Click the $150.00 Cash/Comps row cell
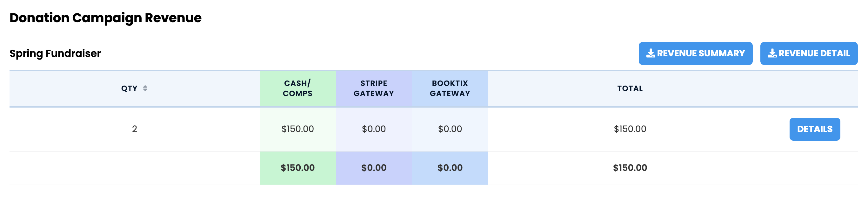Image resolution: width=868 pixels, height=212 pixels. pos(297,129)
